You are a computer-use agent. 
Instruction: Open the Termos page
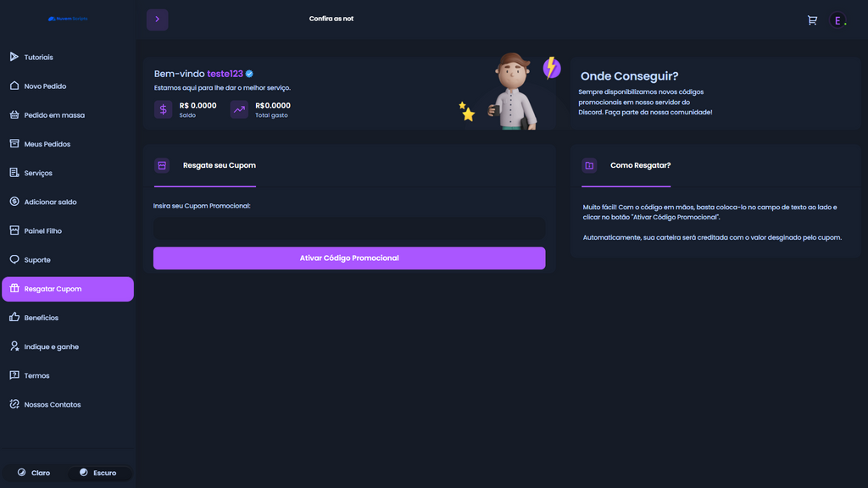click(x=36, y=376)
